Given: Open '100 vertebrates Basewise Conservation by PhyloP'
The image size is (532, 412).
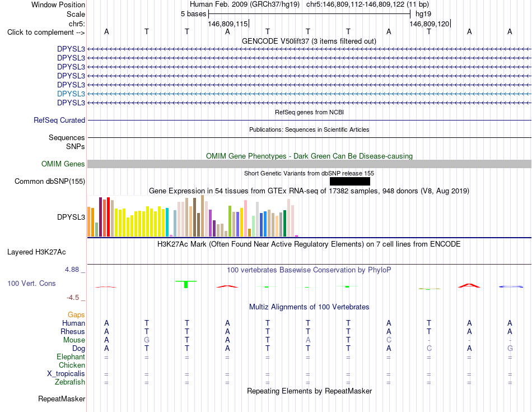Looking at the screenshot, I should (x=309, y=270).
